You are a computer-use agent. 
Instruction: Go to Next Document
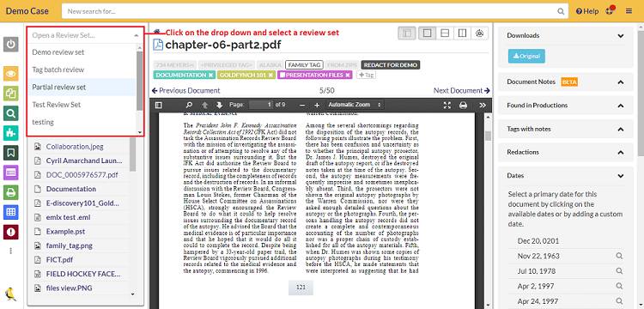[462, 91]
